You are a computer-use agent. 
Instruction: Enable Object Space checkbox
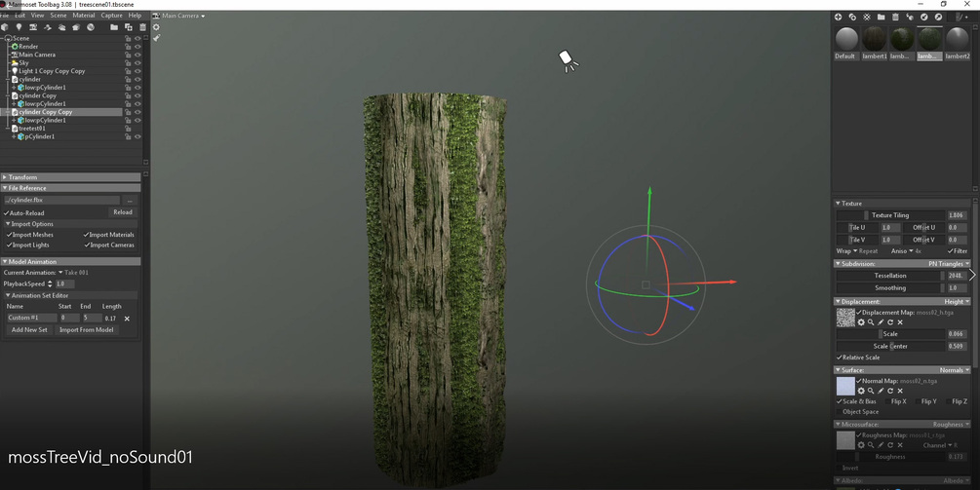tap(840, 412)
